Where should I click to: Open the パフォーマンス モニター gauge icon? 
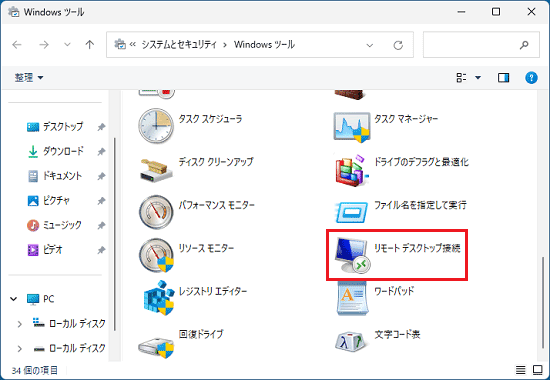coord(156,212)
